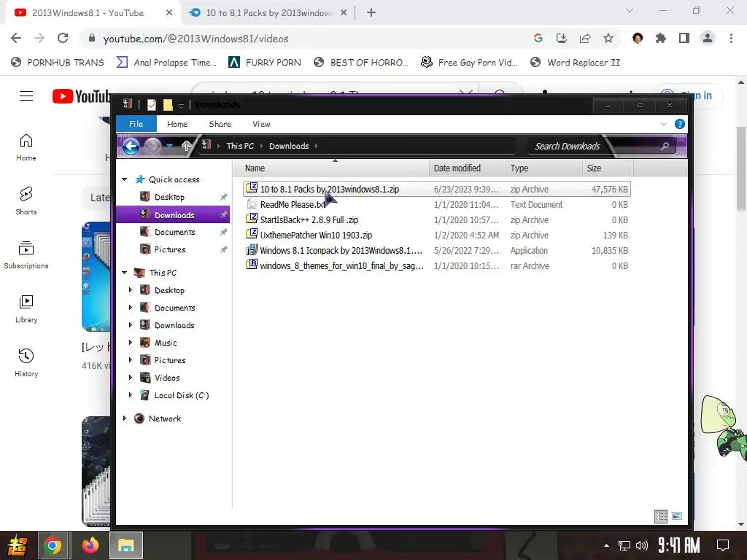Click the search magnifier in Explorer

click(665, 146)
